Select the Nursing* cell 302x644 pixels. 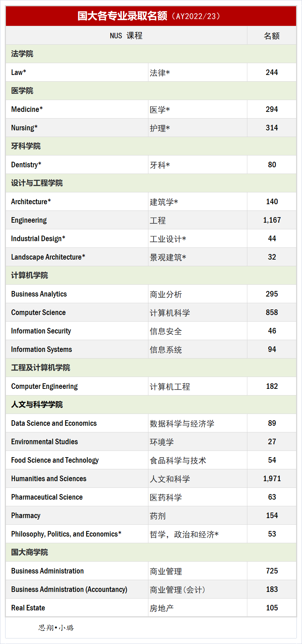(x=77, y=128)
